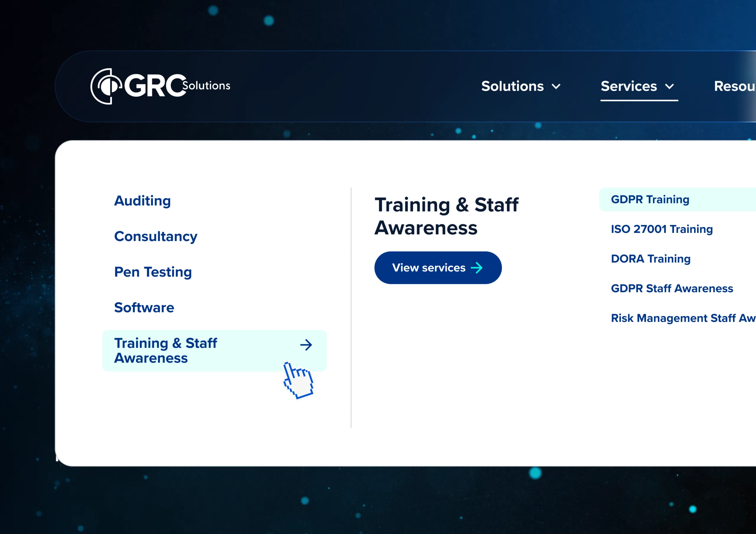
Task: Click the GRC Solutions logo
Action: tap(160, 86)
